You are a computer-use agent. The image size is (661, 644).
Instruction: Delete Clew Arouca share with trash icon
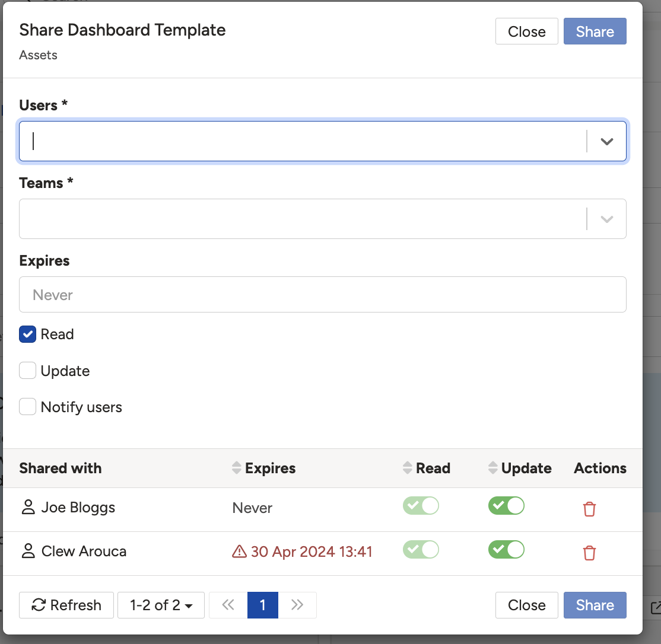(589, 553)
